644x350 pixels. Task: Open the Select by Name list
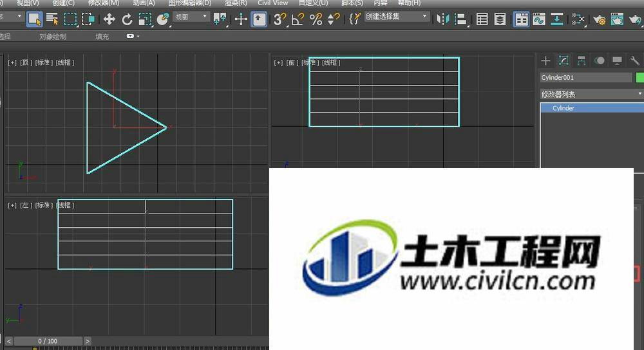pyautogui.click(x=52, y=19)
